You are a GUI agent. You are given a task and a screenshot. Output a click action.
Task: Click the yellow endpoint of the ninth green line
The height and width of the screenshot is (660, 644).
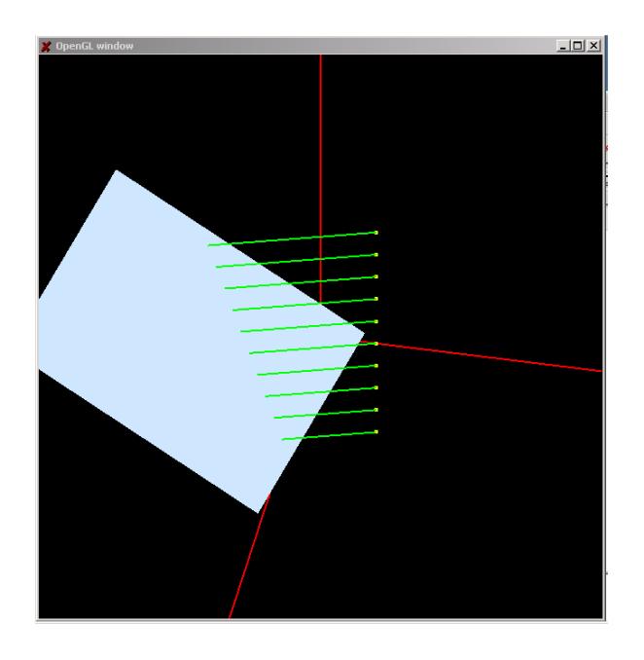tap(376, 410)
